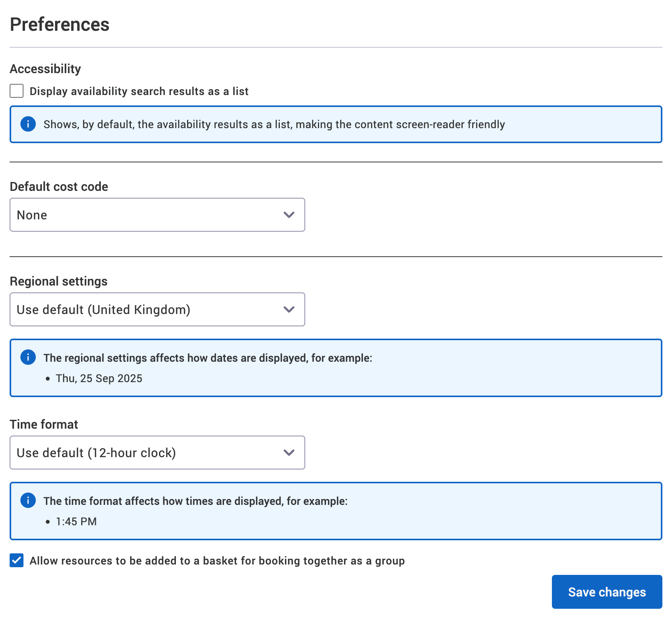Click the info icon in time format note
672x618 pixels.
(28, 501)
